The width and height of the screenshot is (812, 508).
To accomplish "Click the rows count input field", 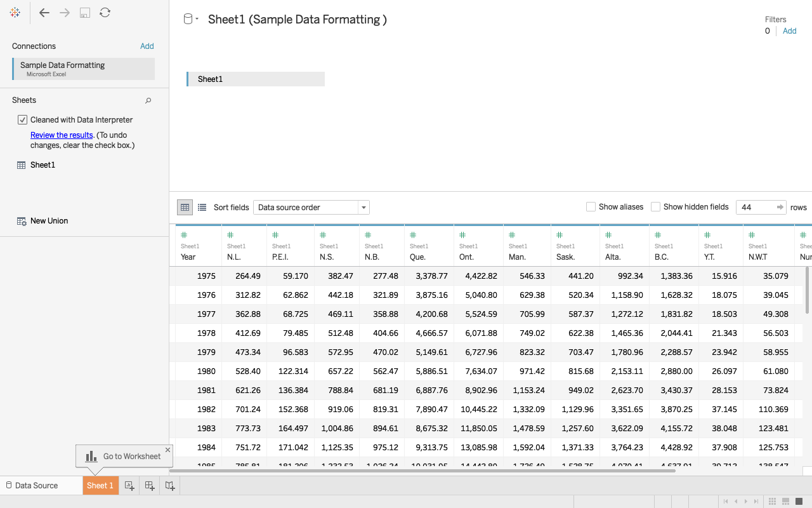I will coord(755,208).
